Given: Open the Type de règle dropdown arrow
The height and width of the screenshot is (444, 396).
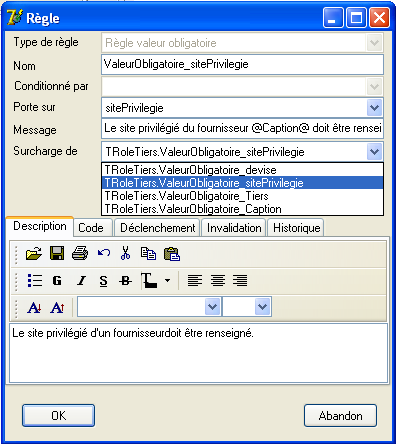Looking at the screenshot, I should coord(374,43).
